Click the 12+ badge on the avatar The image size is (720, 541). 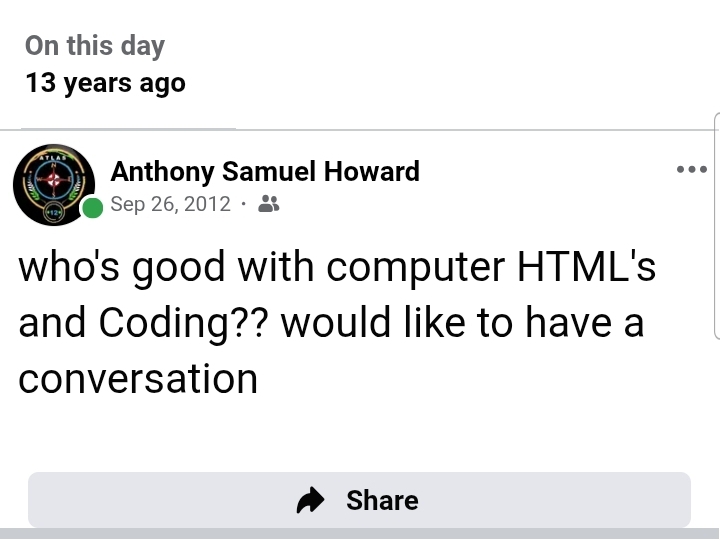click(x=50, y=213)
